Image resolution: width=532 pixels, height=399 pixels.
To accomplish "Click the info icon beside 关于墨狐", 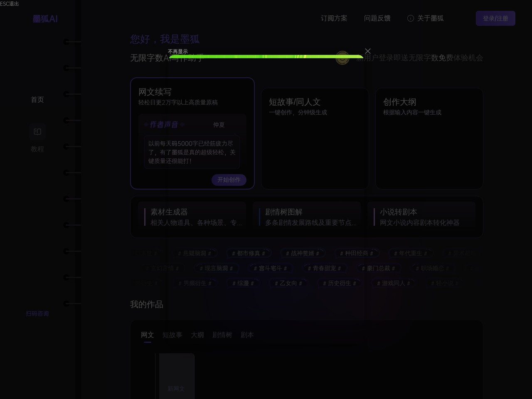I will 410,18.
